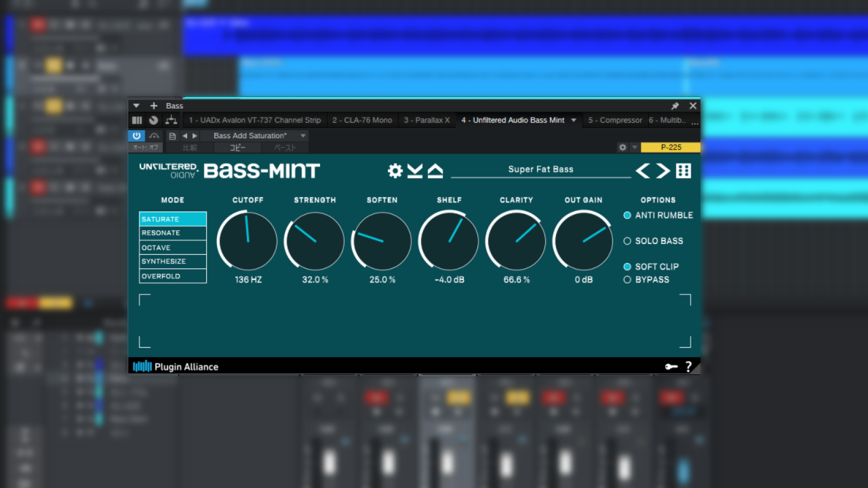Image resolution: width=868 pixels, height=488 pixels.
Task: Open the Bass-Mint settings gear icon
Action: pyautogui.click(x=395, y=171)
